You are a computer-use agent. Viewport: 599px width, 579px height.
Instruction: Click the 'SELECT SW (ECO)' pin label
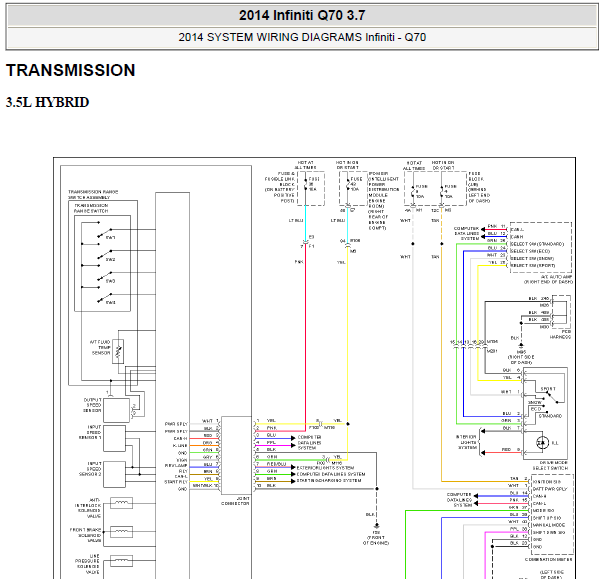pos(530,251)
